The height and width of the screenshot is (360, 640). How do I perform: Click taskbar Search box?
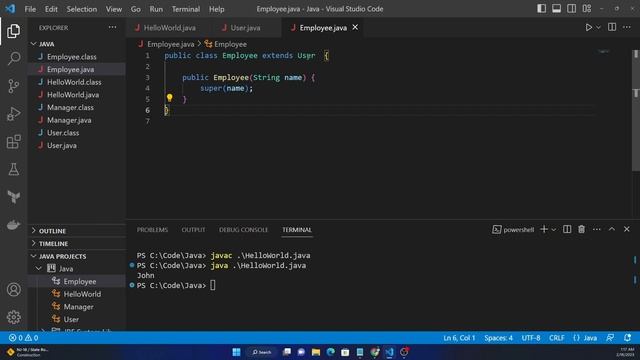click(262, 352)
